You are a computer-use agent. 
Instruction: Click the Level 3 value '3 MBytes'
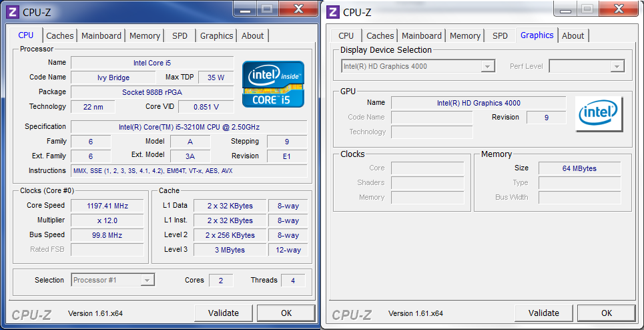tap(230, 250)
